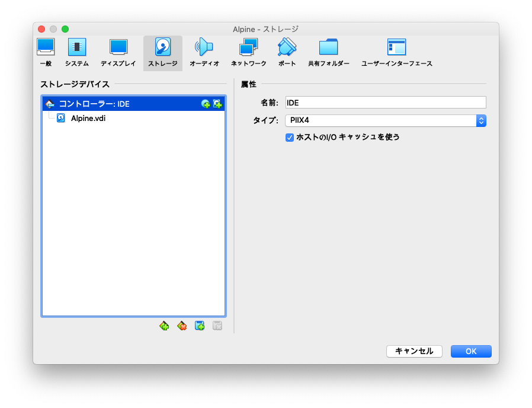Screen dimensions: 532x408
Task: Click the IDE controller icon in the tree
Action: (50, 104)
